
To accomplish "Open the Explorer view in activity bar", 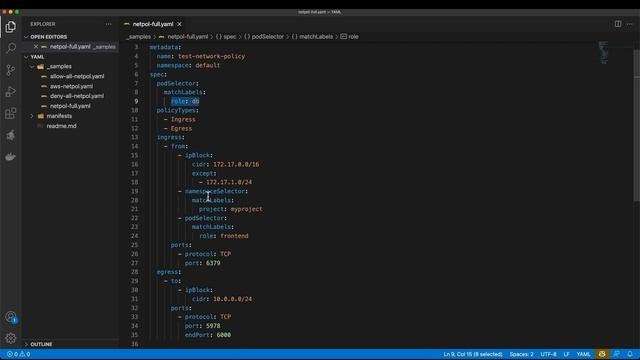I will (x=11, y=27).
